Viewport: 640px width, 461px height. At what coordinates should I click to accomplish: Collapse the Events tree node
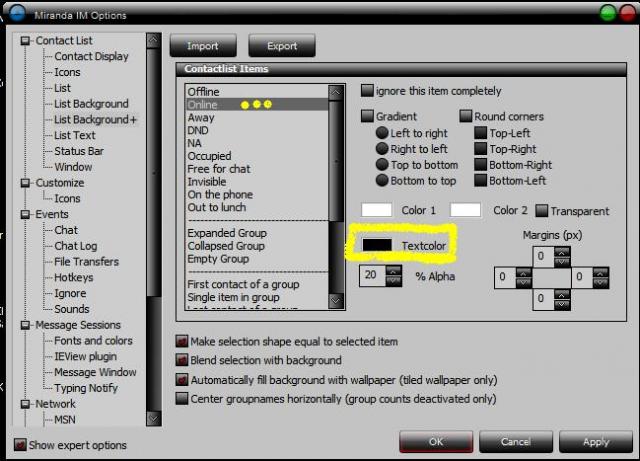pos(25,214)
